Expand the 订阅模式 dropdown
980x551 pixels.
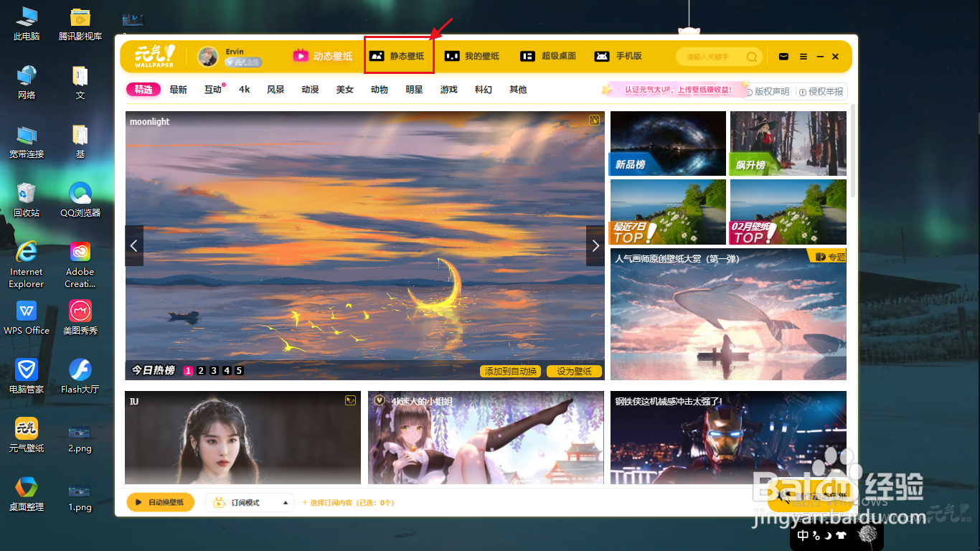coord(250,502)
